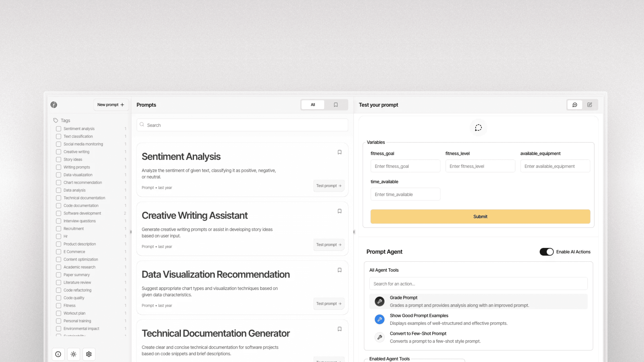Bookmark the Creative Writing Assistant prompt

[339, 211]
